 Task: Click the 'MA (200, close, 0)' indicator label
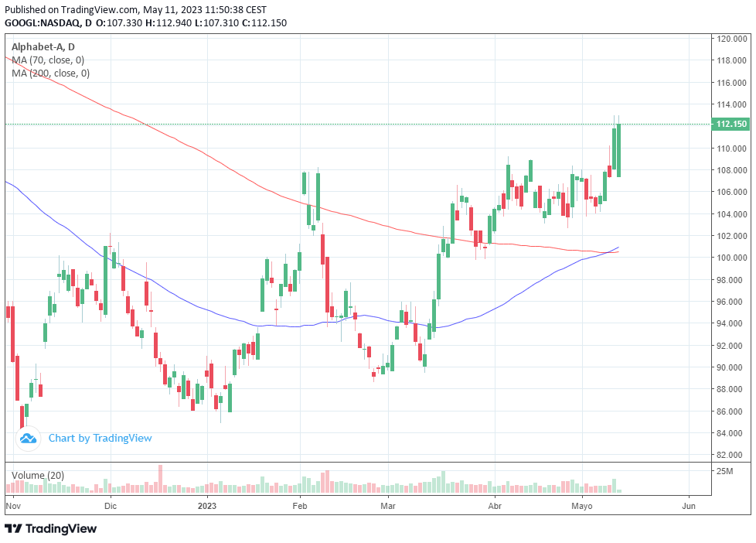[x=50, y=73]
